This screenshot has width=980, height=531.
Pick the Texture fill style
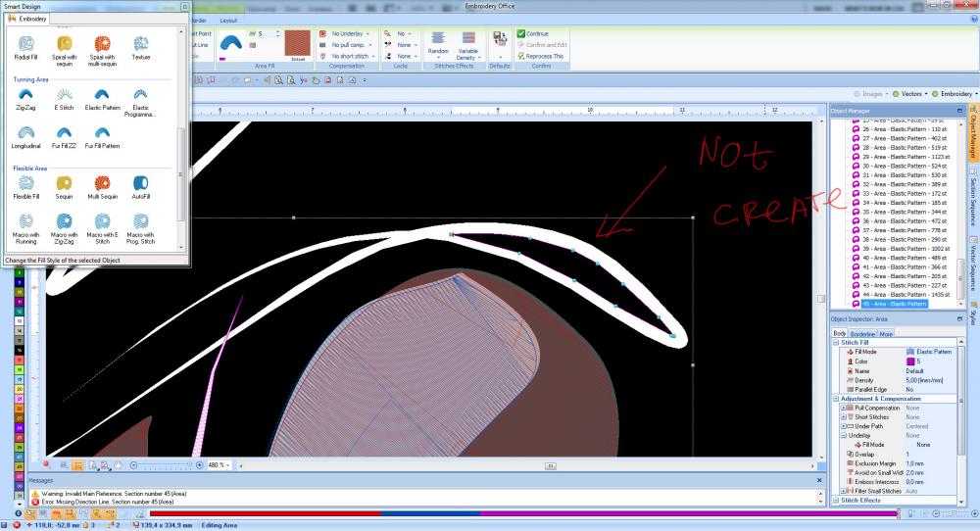(141, 45)
